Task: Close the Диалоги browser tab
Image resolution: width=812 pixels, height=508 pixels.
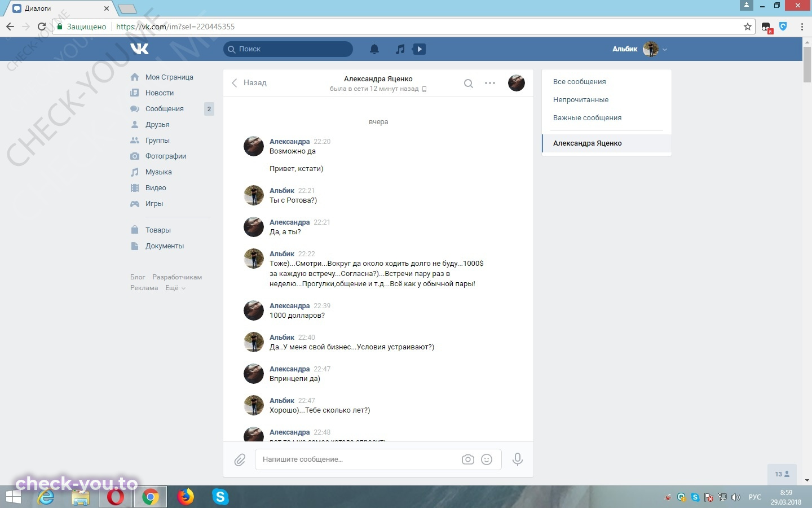Action: click(107, 8)
